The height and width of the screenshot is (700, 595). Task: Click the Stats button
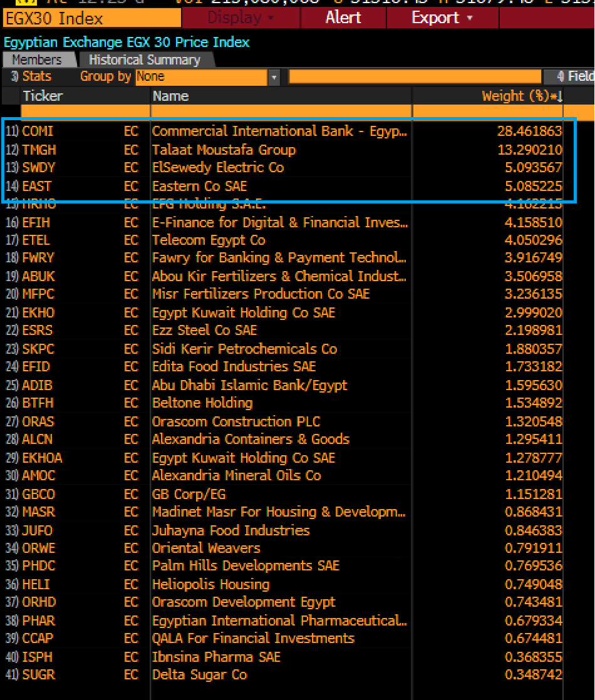pos(34,76)
